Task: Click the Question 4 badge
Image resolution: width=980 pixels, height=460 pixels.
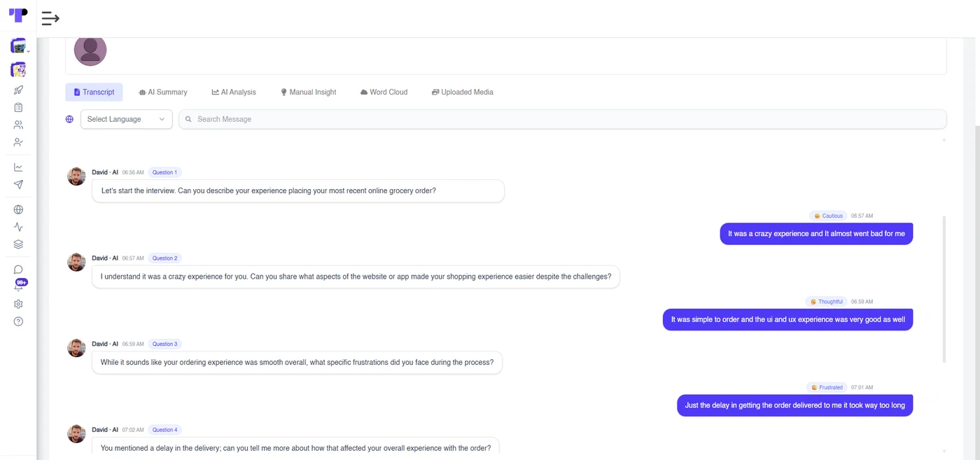Action: click(x=165, y=430)
